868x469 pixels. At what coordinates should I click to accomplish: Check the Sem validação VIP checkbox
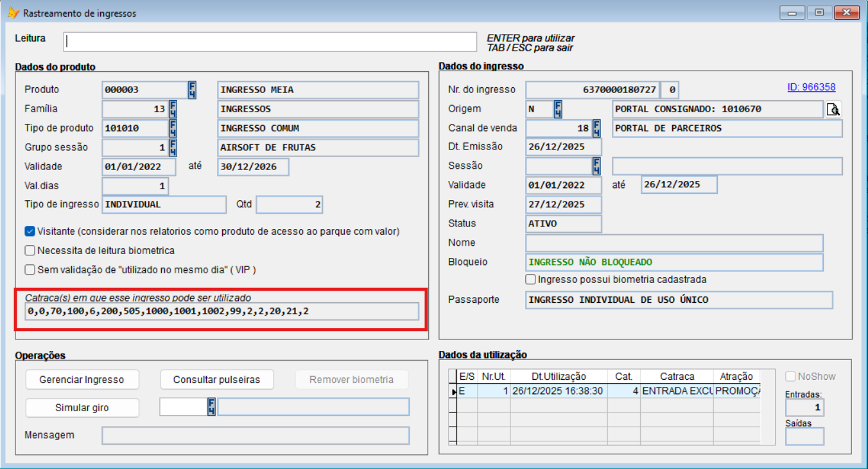[30, 270]
